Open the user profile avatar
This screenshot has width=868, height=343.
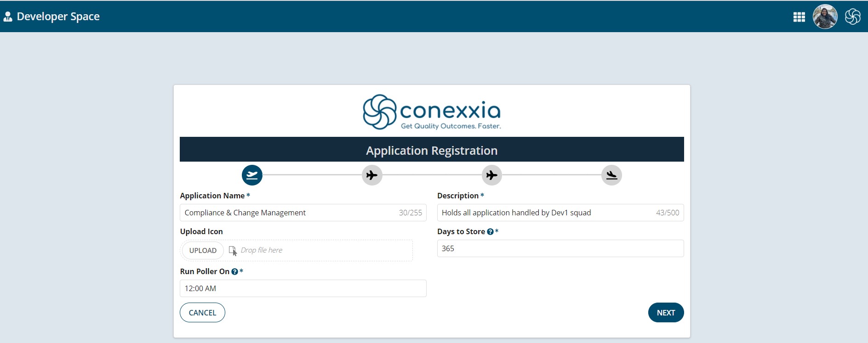coord(825,17)
